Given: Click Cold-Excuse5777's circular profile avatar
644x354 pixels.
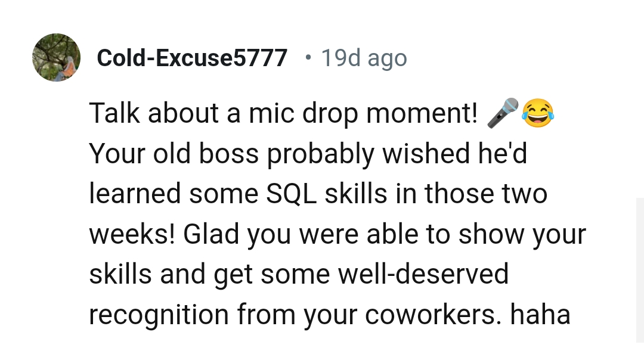Looking at the screenshot, I should [56, 57].
